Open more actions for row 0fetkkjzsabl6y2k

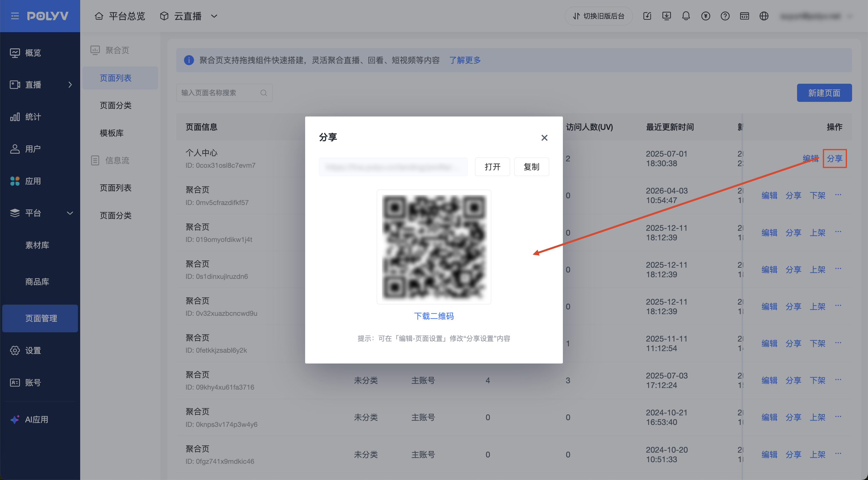(838, 343)
